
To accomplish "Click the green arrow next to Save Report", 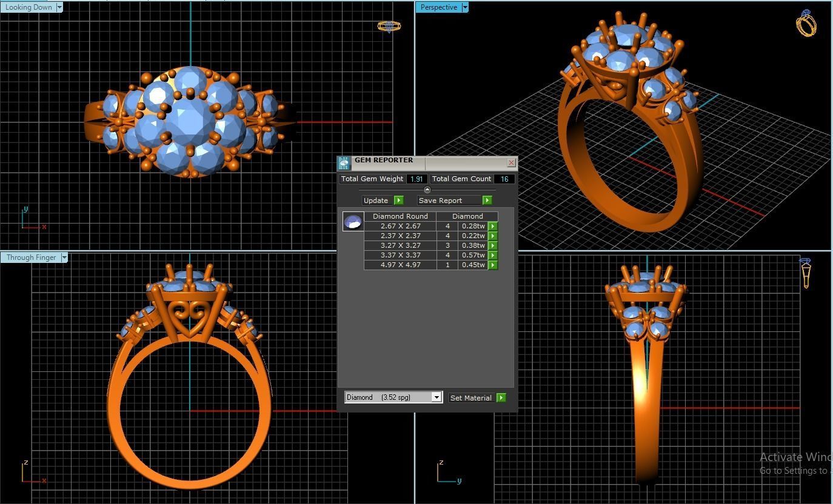I will (487, 200).
